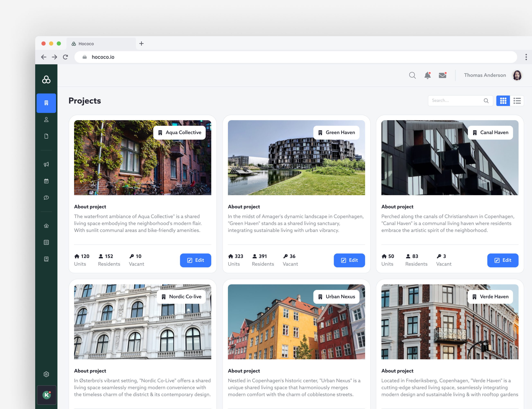
Task: Select the active Projects building icon
Action: pos(46,103)
